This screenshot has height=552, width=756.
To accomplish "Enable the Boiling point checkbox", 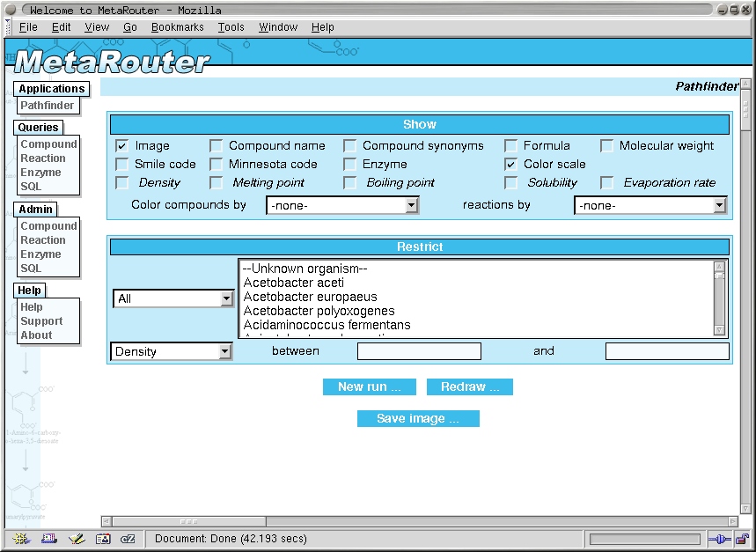I will point(349,183).
